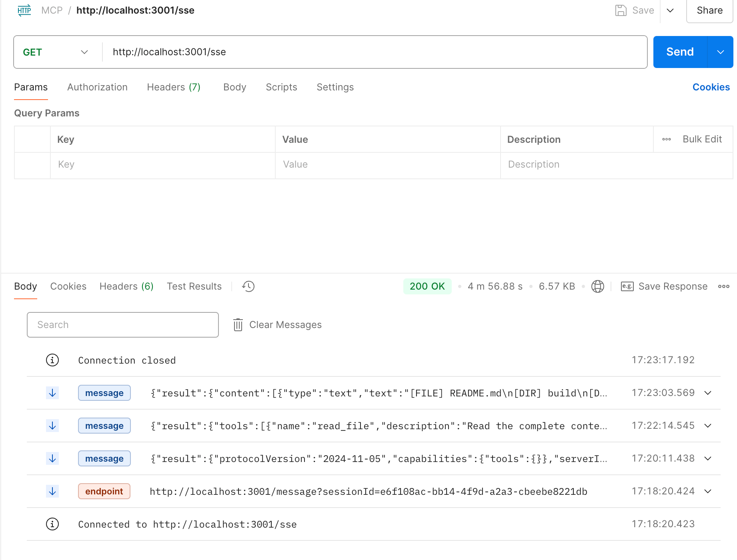Click Bulk Edit
Image resolution: width=737 pixels, height=560 pixels.
click(702, 139)
